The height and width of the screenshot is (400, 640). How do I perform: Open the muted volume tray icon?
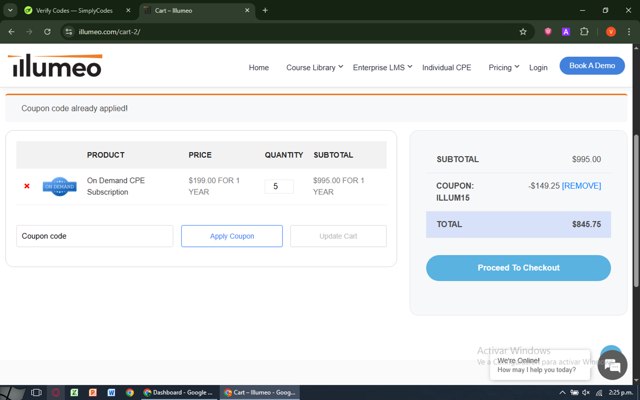tap(586, 393)
